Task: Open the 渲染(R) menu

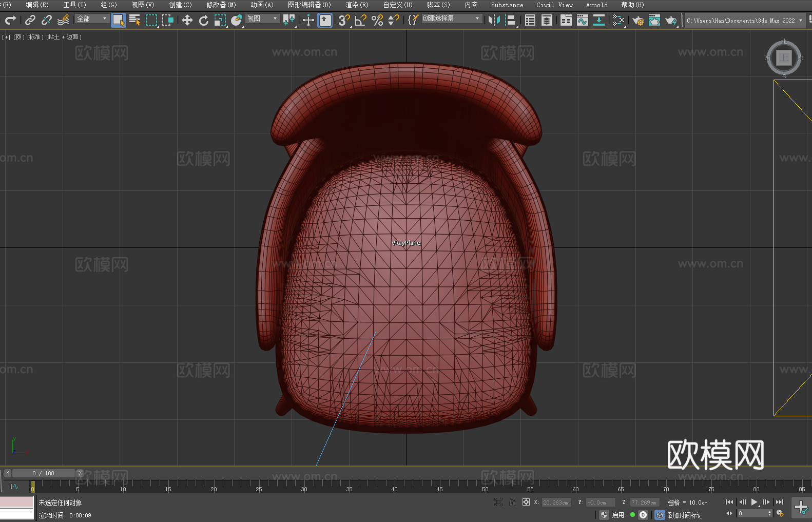Action: 357,5
